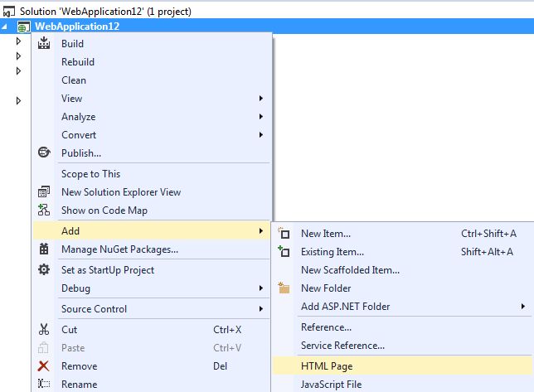Select Show on Code Map entry
This screenshot has width=534, height=392.
[x=153, y=211]
